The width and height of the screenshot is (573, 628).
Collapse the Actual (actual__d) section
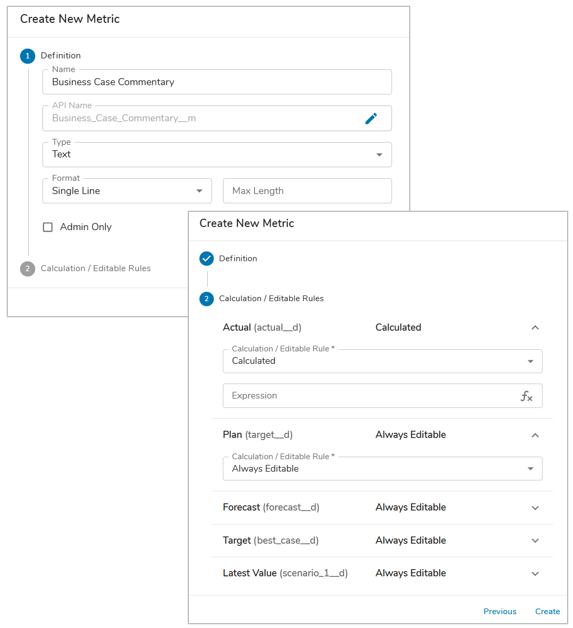click(535, 328)
